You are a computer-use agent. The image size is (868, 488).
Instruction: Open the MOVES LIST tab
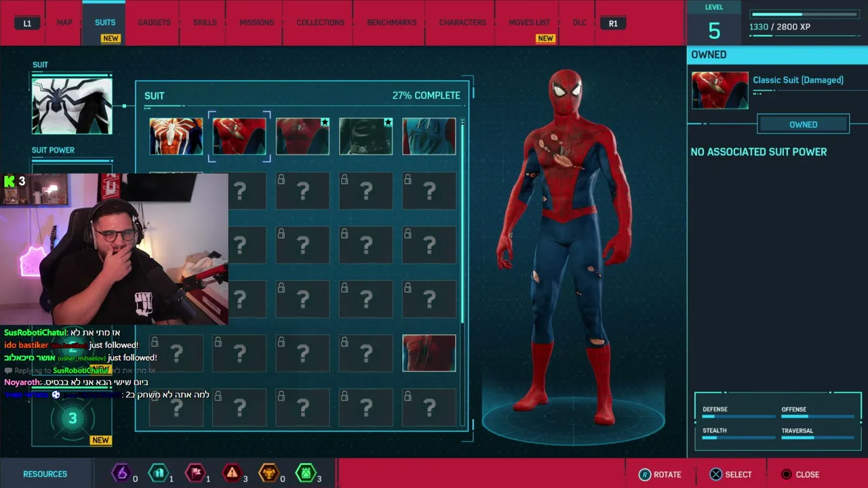[530, 22]
